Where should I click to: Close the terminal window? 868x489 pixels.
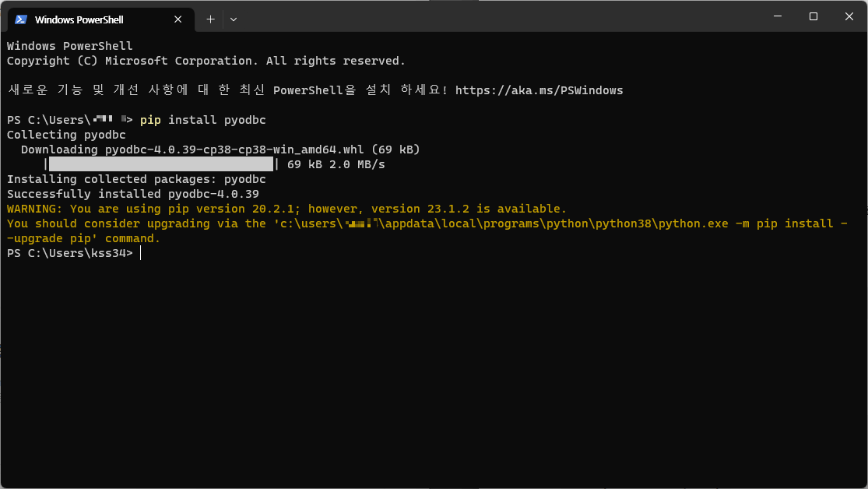(849, 16)
